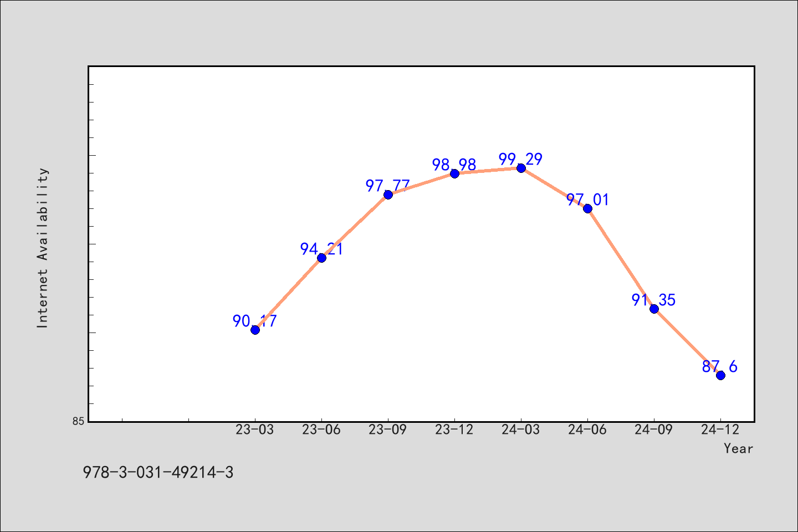Select the 23-06 x-axis label
The width and height of the screenshot is (798, 532).
pyautogui.click(x=321, y=430)
